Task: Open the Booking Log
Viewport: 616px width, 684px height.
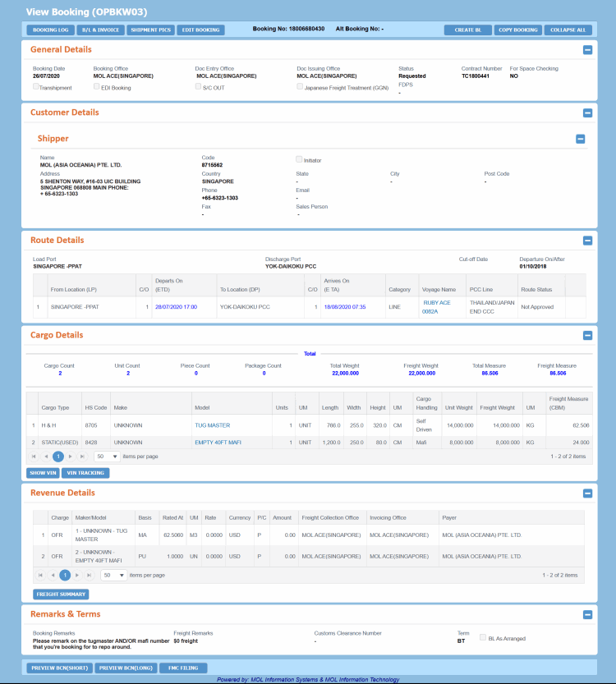Action: coord(50,30)
